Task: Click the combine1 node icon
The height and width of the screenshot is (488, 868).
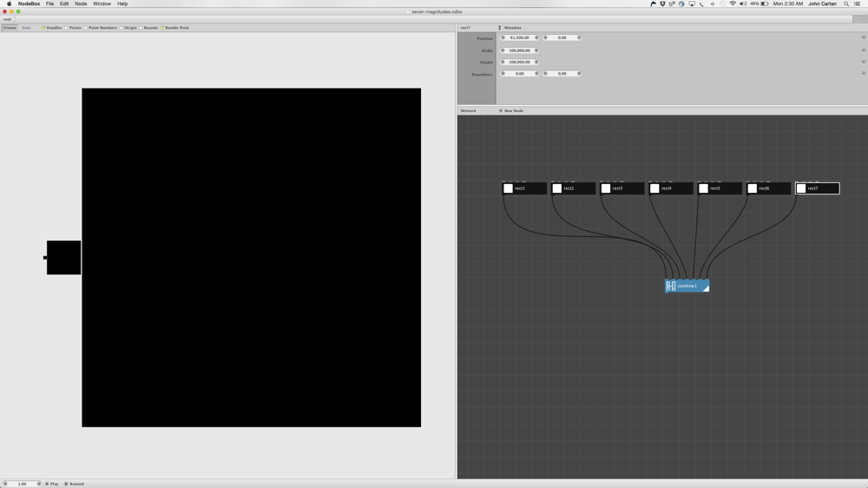Action: click(x=670, y=286)
